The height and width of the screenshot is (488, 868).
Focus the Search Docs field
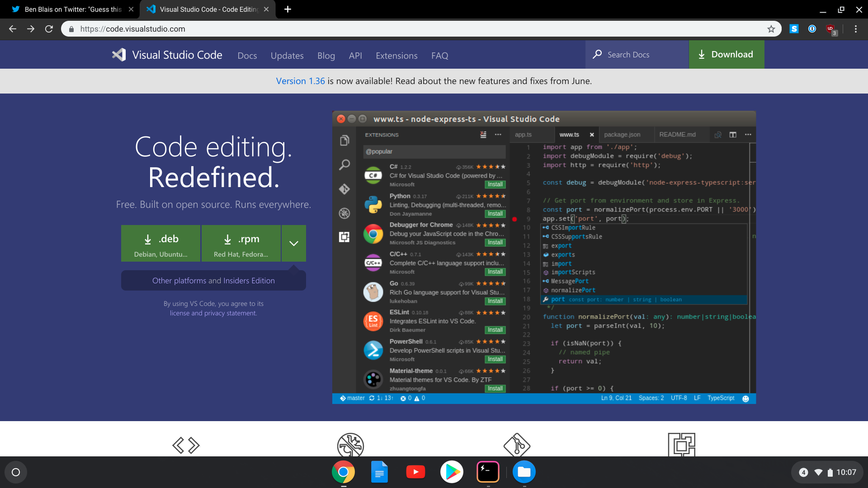[637, 54]
